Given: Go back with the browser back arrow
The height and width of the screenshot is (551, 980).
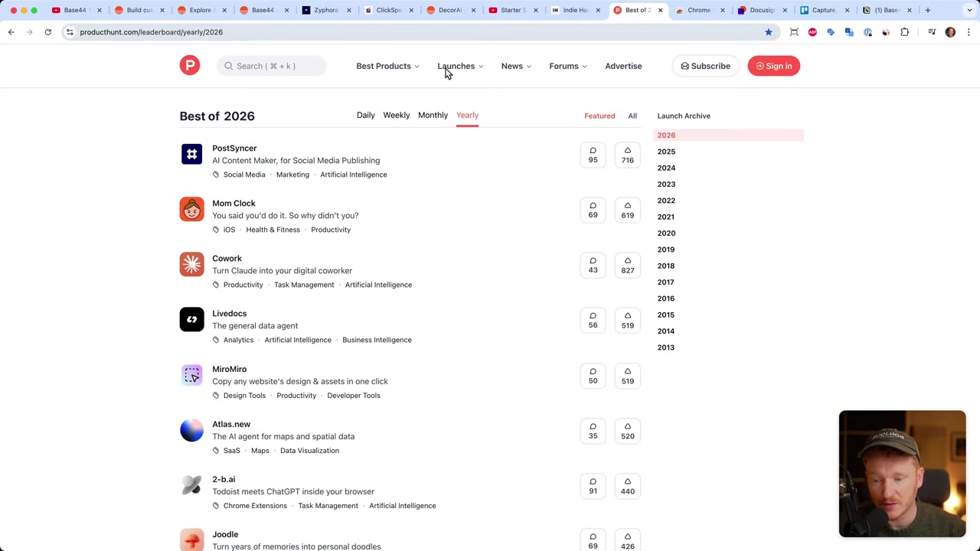Looking at the screenshot, I should 11,32.
